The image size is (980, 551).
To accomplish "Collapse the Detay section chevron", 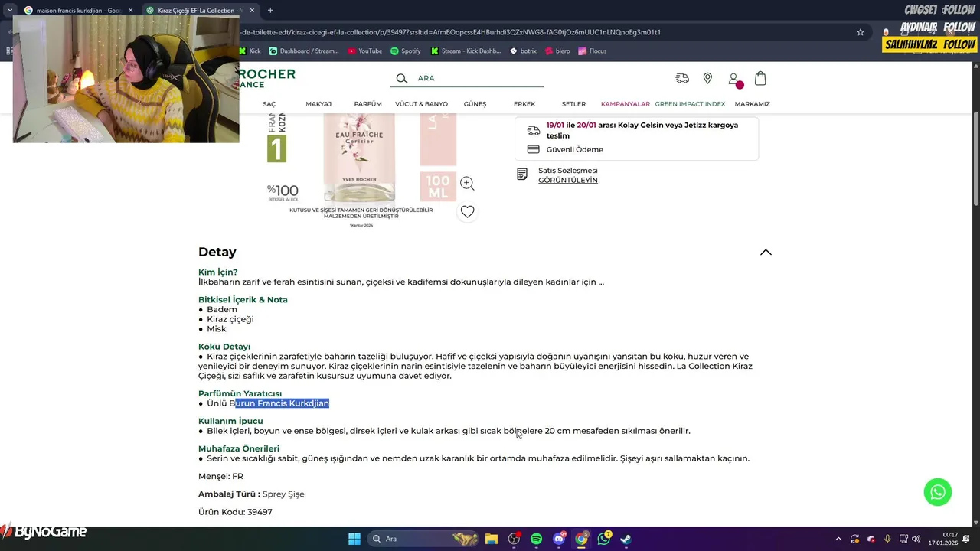I will pos(766,252).
